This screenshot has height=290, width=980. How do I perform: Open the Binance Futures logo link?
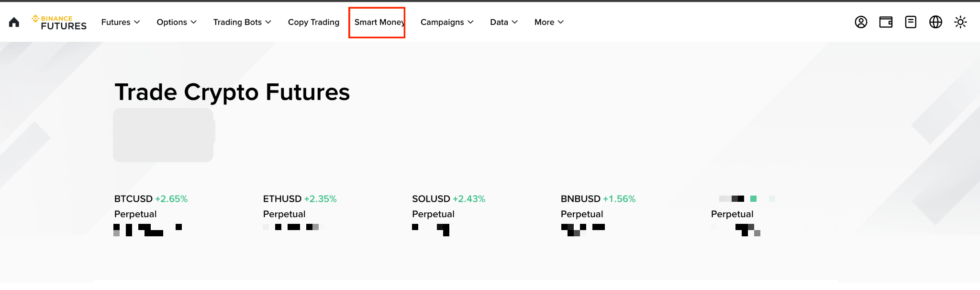tap(59, 22)
